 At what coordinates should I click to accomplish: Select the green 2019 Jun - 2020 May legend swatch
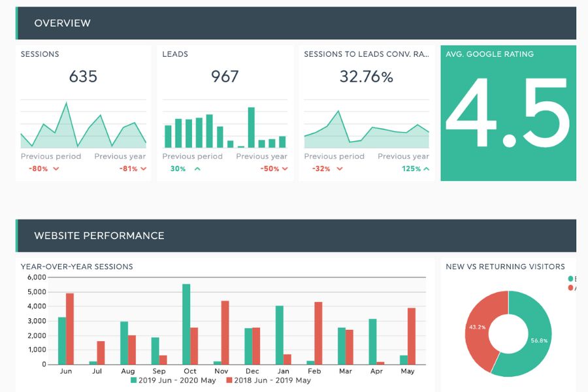(133, 380)
